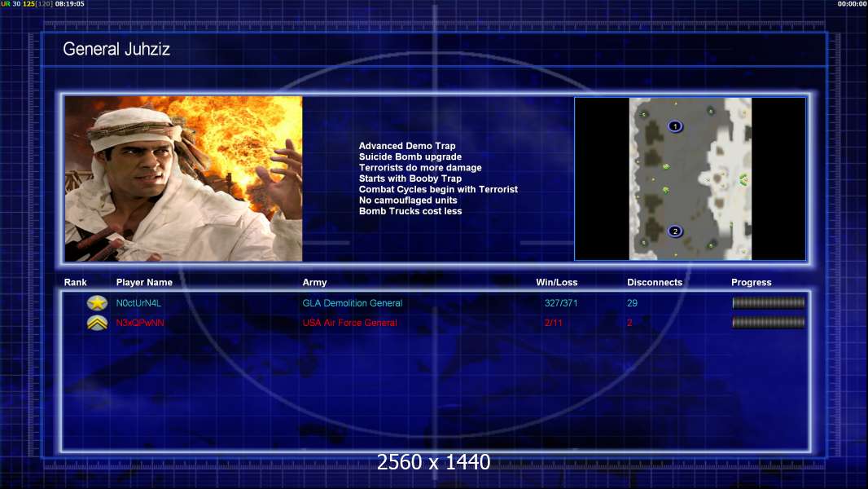Click the Army column header
The width and height of the screenshot is (868, 489).
314,283
